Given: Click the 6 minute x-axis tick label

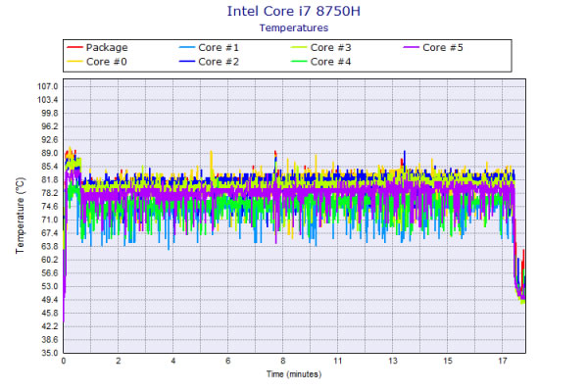Looking at the screenshot, I should point(228,361).
